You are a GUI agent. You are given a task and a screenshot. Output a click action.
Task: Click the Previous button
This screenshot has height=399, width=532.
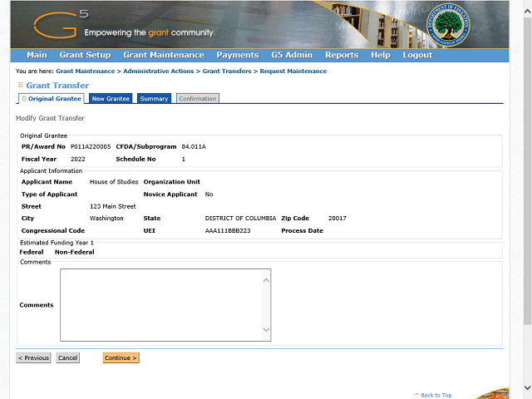click(33, 358)
